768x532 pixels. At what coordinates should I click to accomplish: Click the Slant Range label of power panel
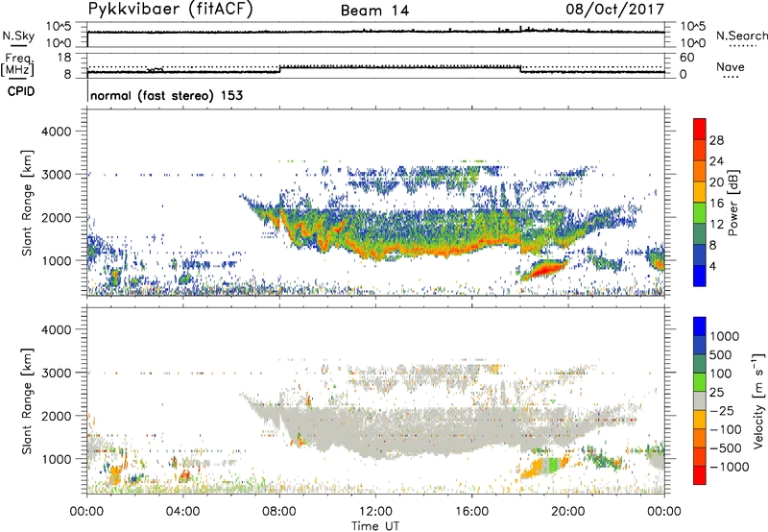point(27,203)
